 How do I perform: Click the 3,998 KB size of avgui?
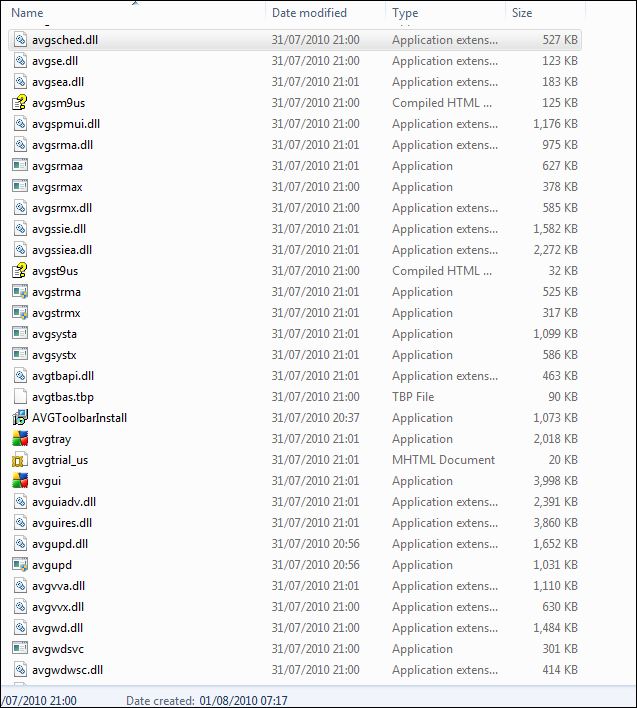pos(555,481)
